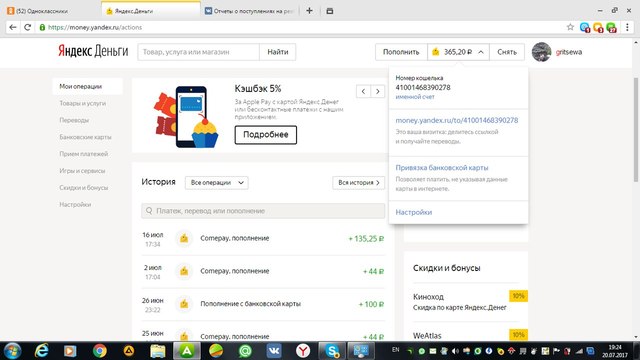Screen dimensions: 640x360
Task: Click wallet icon of 16 июл Comepay operation
Action: pos(184,238)
